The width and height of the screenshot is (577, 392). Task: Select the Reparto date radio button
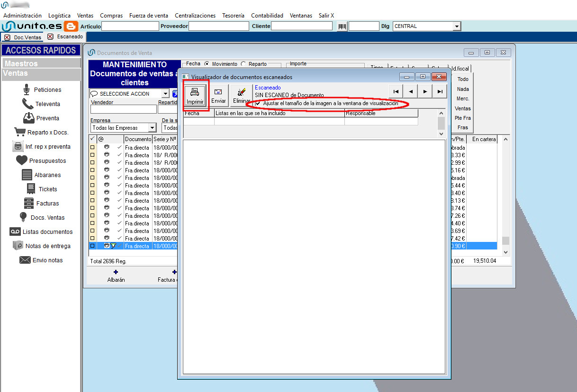click(243, 64)
